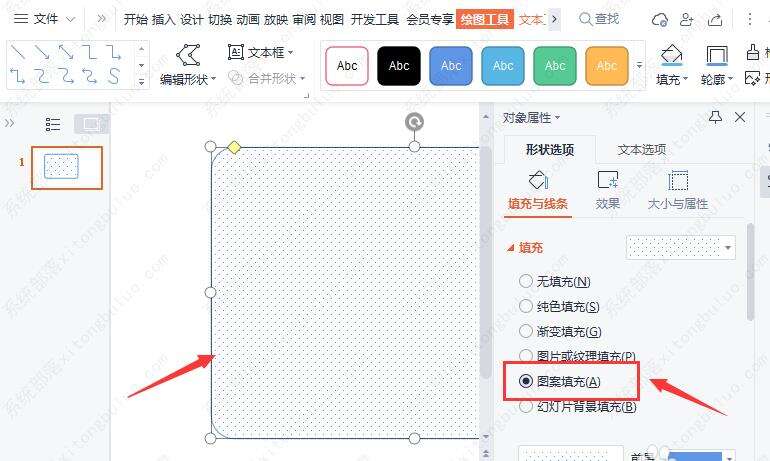Switch to outline view list icon
The height and width of the screenshot is (461, 770).
(x=53, y=124)
